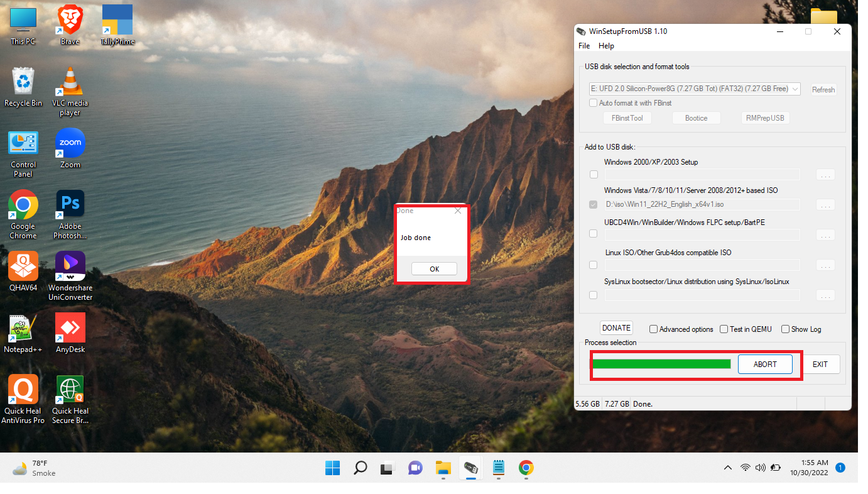Browse for Linux ISO file
This screenshot has height=494, width=868.
(x=825, y=265)
